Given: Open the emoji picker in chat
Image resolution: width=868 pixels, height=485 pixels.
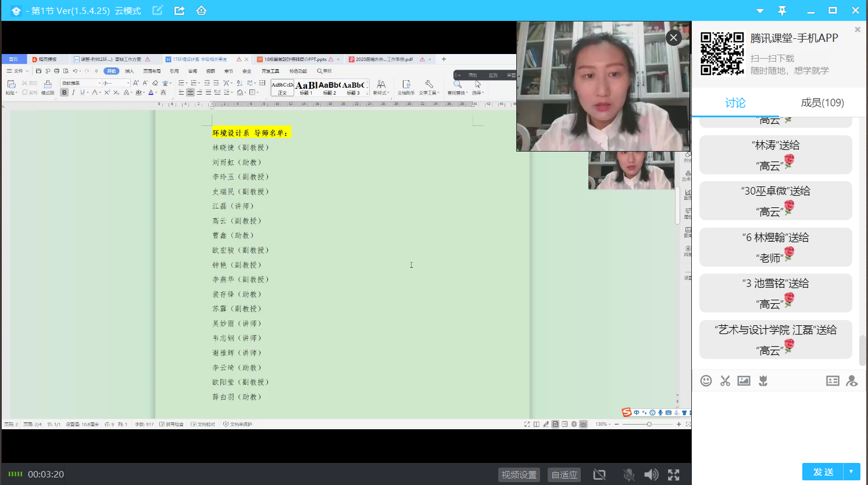Looking at the screenshot, I should point(706,380).
